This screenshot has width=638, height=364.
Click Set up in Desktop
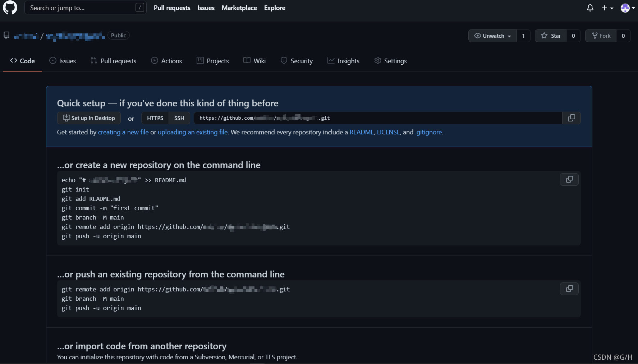point(89,118)
